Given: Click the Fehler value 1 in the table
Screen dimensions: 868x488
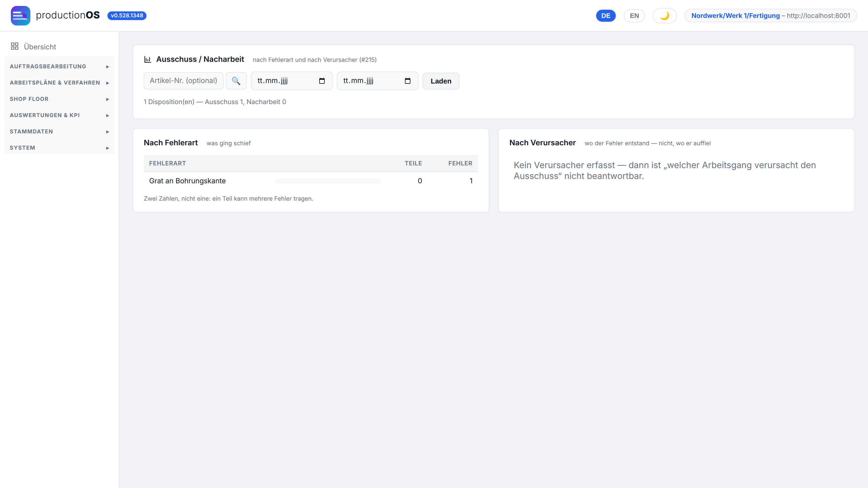Looking at the screenshot, I should [471, 181].
